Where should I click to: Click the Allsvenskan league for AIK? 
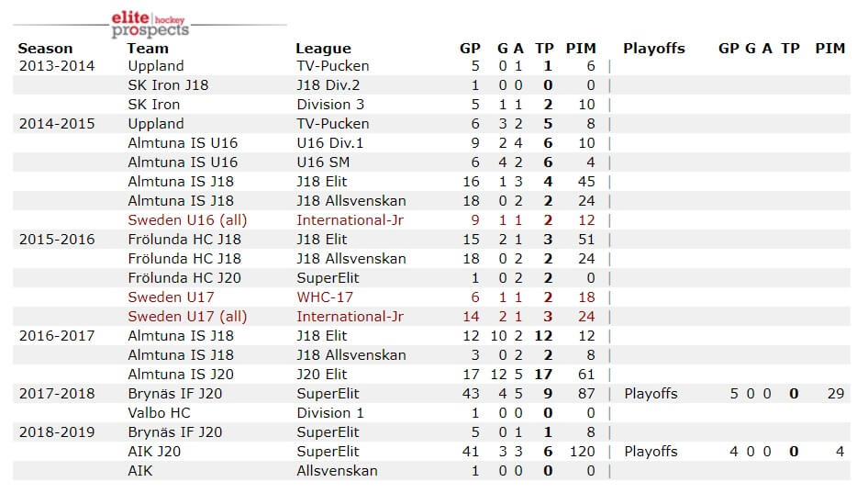pos(337,471)
